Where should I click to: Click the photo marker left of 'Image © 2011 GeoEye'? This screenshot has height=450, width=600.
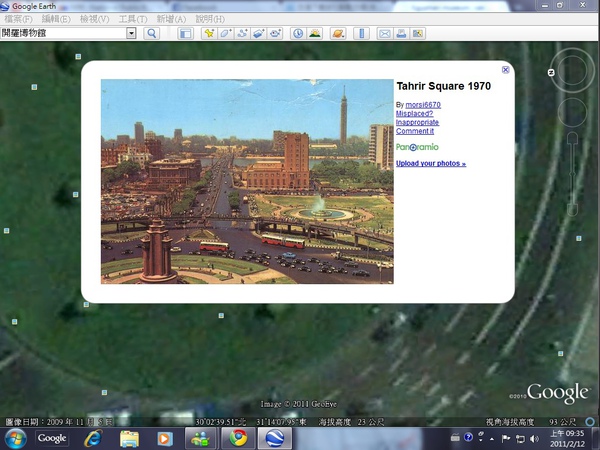click(104, 393)
